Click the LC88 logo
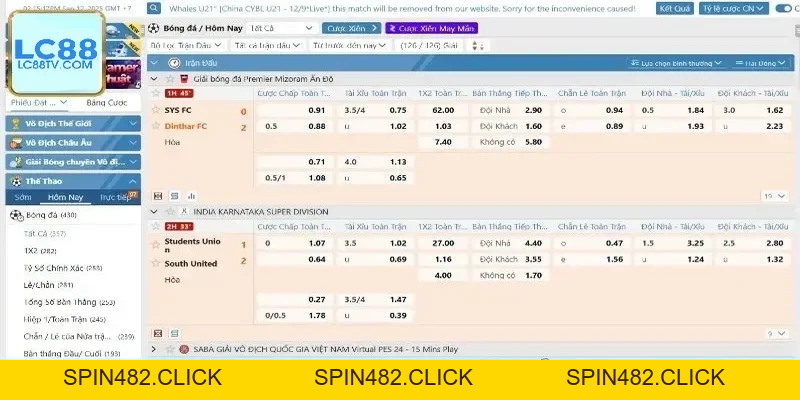Viewport: 800px width, 400px height. click(56, 53)
